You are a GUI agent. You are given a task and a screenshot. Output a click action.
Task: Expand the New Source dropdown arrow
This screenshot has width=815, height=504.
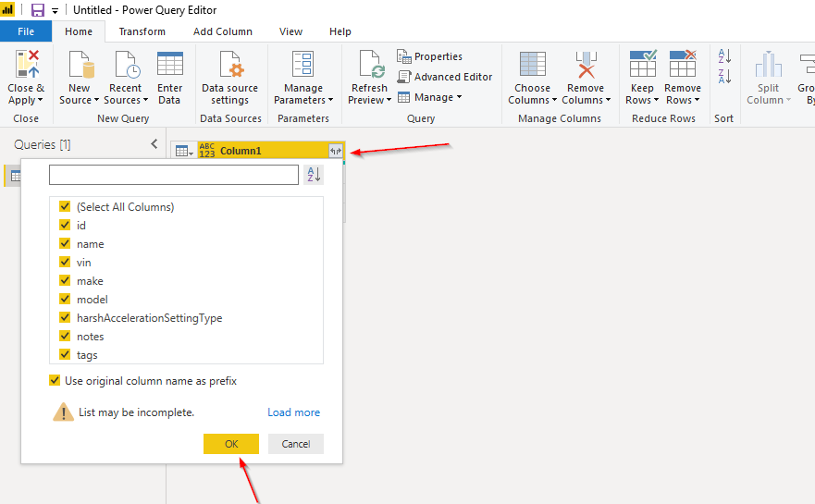click(96, 100)
